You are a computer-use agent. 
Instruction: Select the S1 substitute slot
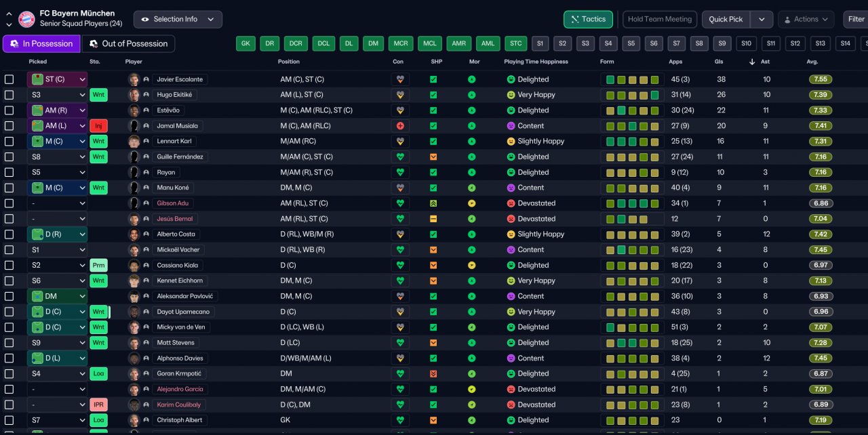[540, 43]
